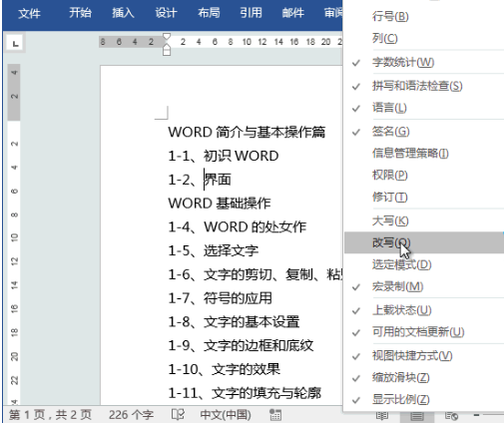Click the line '1-4、WORD 的处女作'

pyautogui.click(x=238, y=227)
